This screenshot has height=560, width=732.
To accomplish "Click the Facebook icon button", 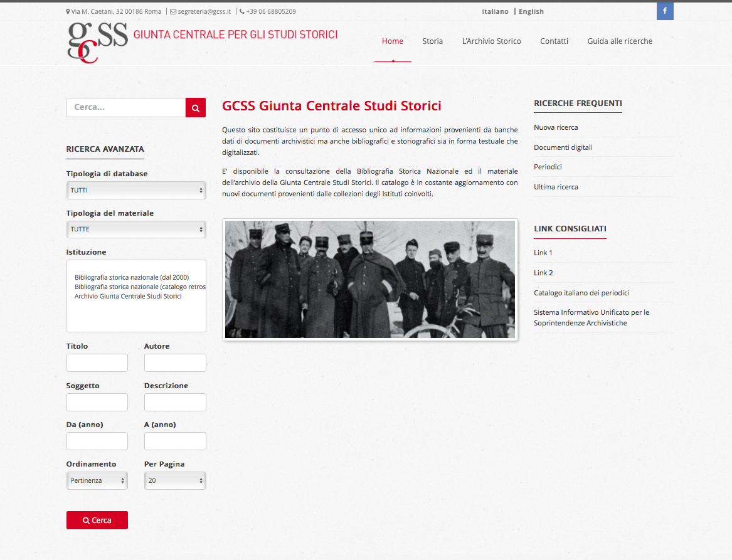I will click(x=665, y=11).
